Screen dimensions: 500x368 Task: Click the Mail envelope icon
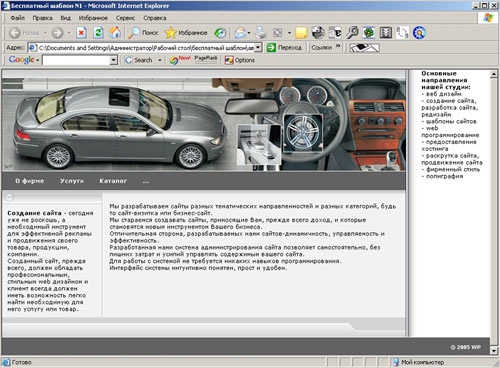pos(240,33)
